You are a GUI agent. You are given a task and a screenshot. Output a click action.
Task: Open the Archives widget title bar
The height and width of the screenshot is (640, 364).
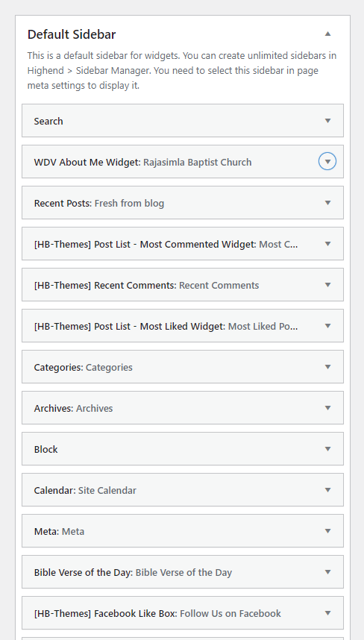coord(183,408)
